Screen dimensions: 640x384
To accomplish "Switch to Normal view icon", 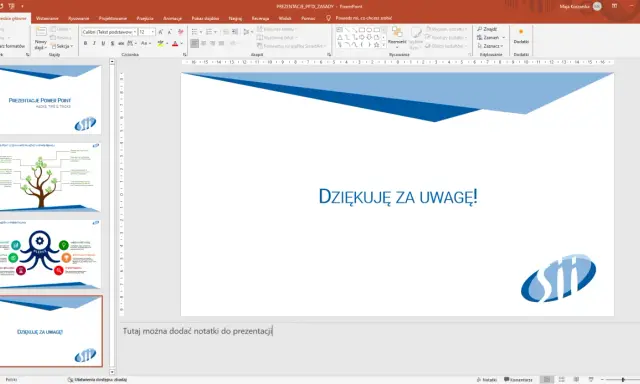I will pos(547,380).
